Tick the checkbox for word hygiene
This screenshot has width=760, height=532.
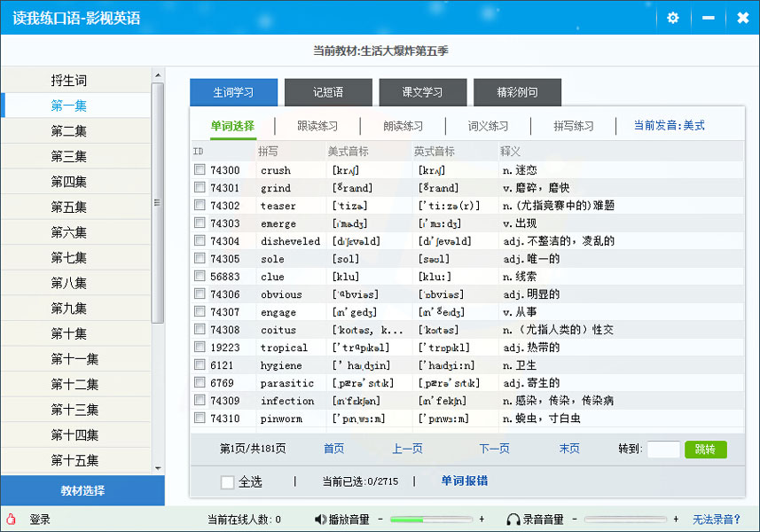pyautogui.click(x=200, y=365)
